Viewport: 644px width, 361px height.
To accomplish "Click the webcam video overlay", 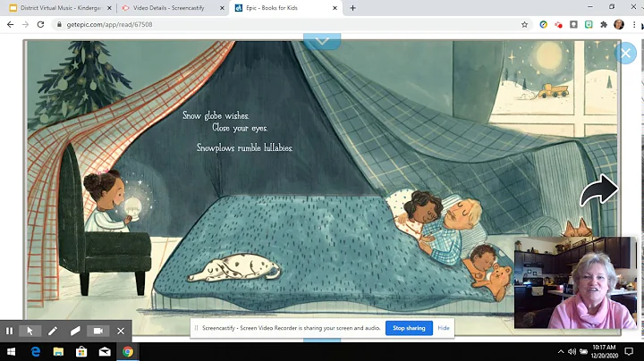I will coord(575,282).
